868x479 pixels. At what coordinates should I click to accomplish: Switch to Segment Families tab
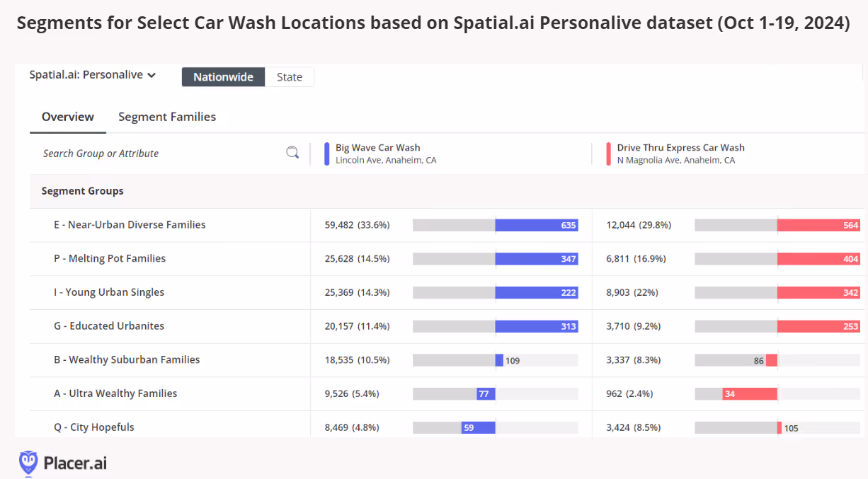(x=167, y=117)
